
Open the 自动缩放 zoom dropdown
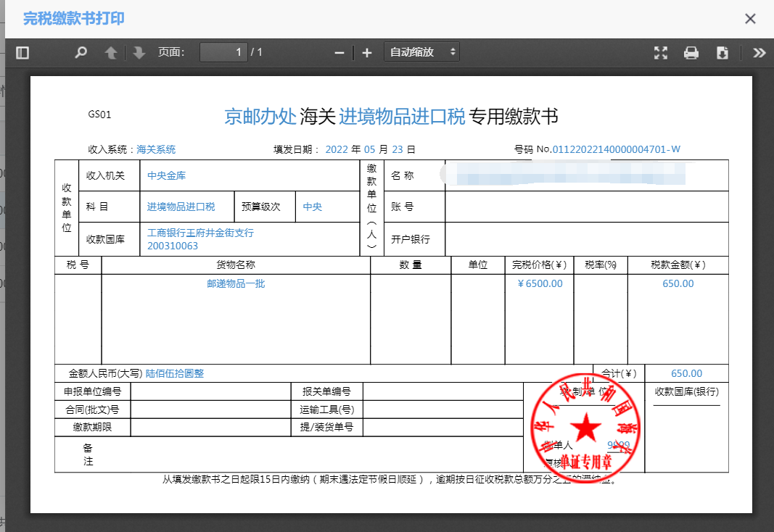(422, 51)
